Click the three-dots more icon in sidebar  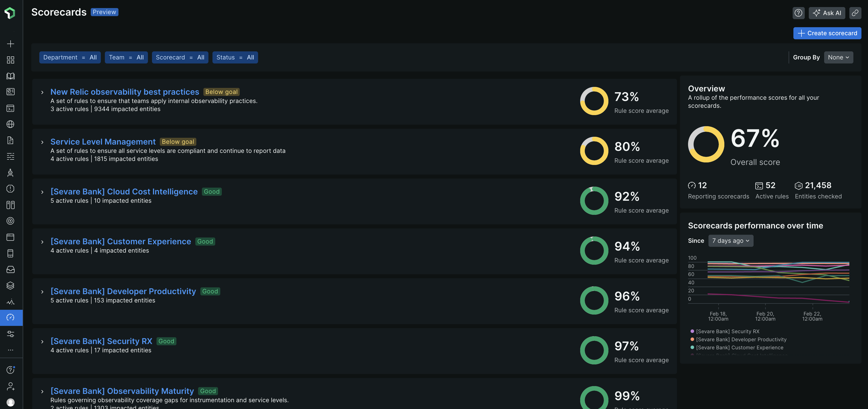(x=10, y=350)
